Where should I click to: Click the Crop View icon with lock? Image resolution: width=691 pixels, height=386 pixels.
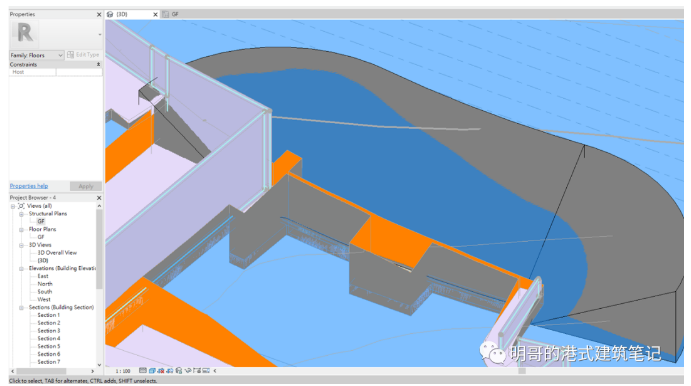tap(178, 371)
